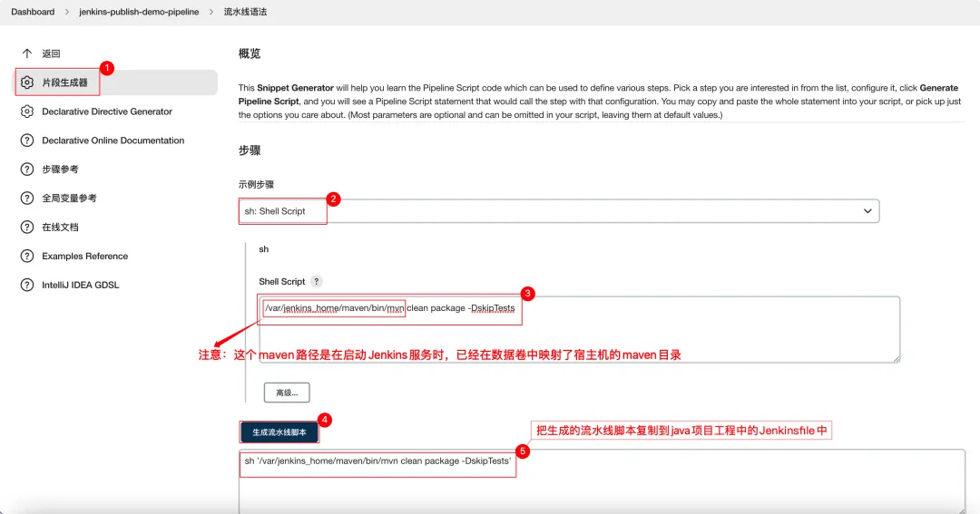Click the chevron after Dashboard breadcrumb
980x514 pixels.
tap(67, 12)
